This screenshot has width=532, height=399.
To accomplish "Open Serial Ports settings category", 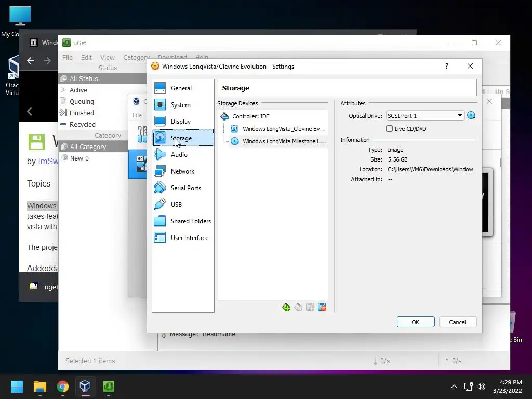I will [183, 188].
